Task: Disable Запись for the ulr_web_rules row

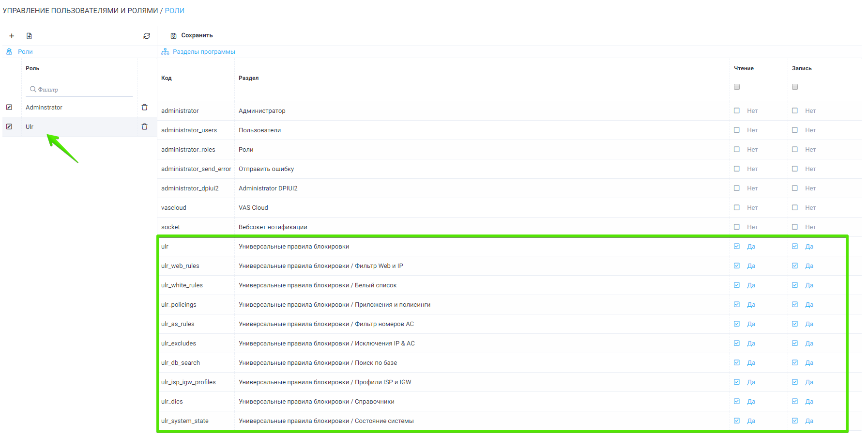Action: (795, 266)
